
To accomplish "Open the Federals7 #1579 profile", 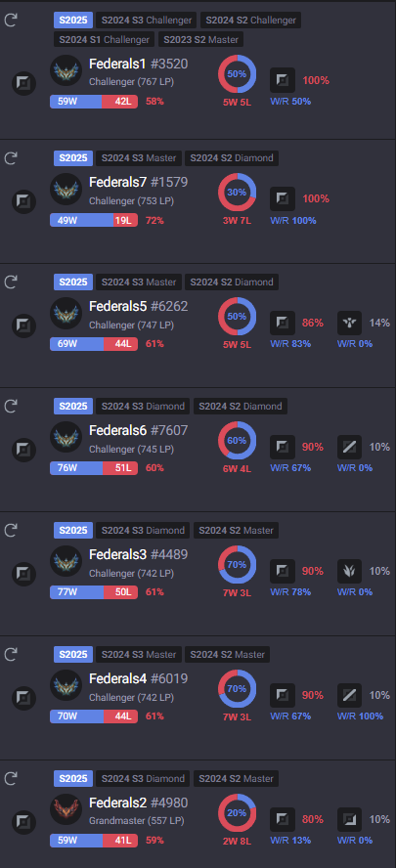I will tap(139, 182).
